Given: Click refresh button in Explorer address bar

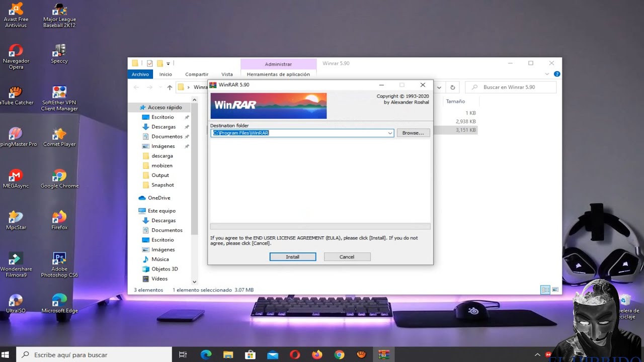Looking at the screenshot, I should pyautogui.click(x=452, y=87).
